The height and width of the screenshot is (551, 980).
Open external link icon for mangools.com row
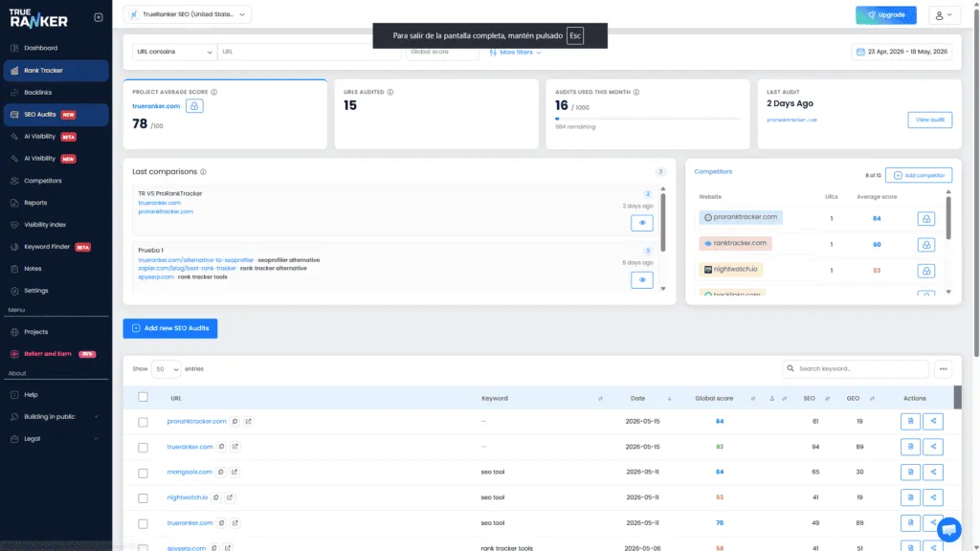(x=234, y=473)
